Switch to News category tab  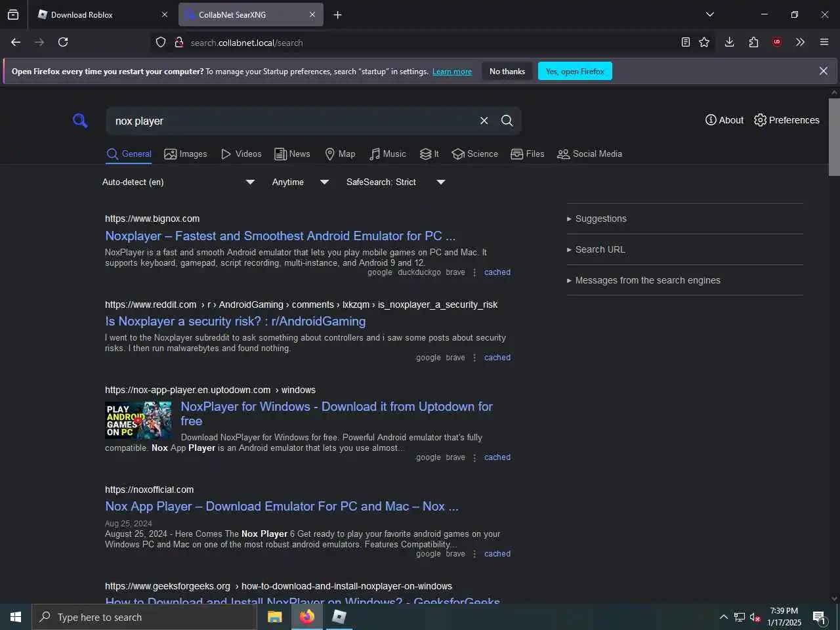point(292,154)
